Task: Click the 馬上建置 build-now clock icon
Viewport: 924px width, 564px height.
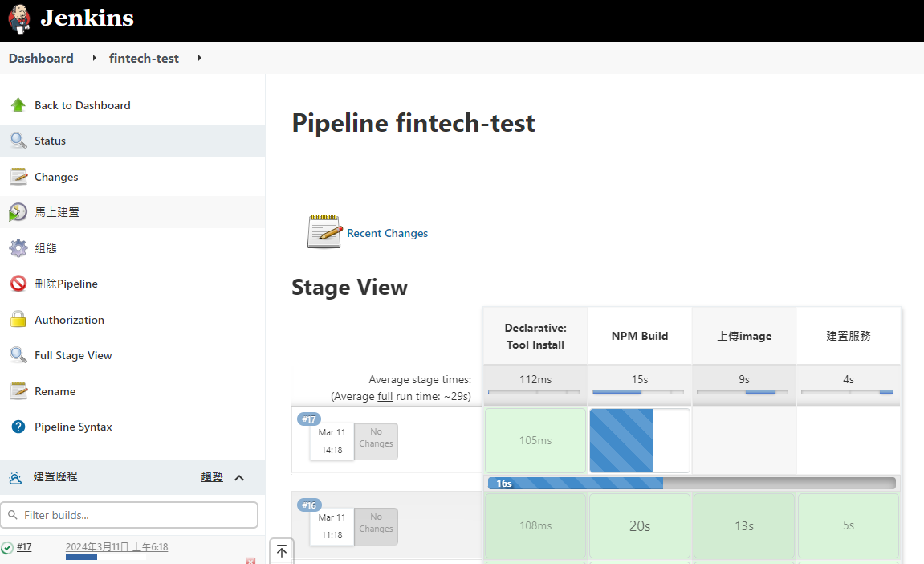Action: pos(18,213)
